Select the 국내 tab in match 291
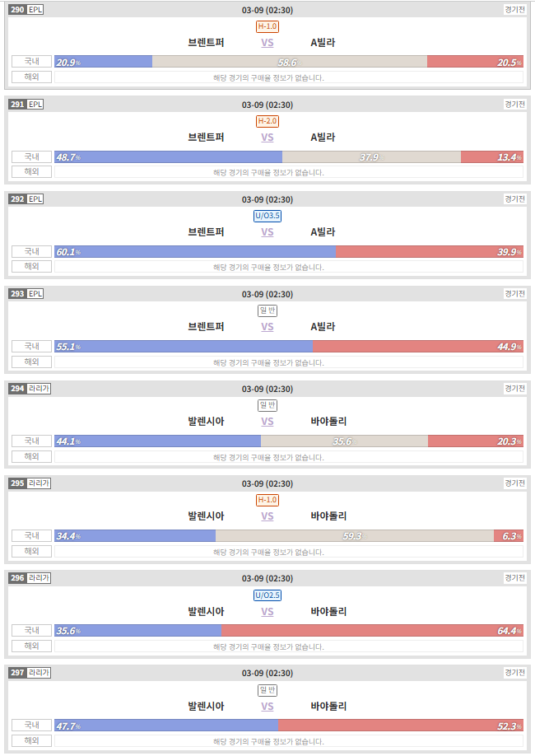The height and width of the screenshot is (756, 535). click(x=32, y=156)
